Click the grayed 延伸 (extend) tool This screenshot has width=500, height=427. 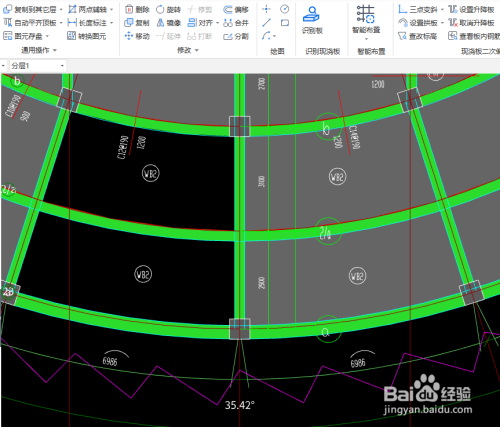click(x=168, y=36)
